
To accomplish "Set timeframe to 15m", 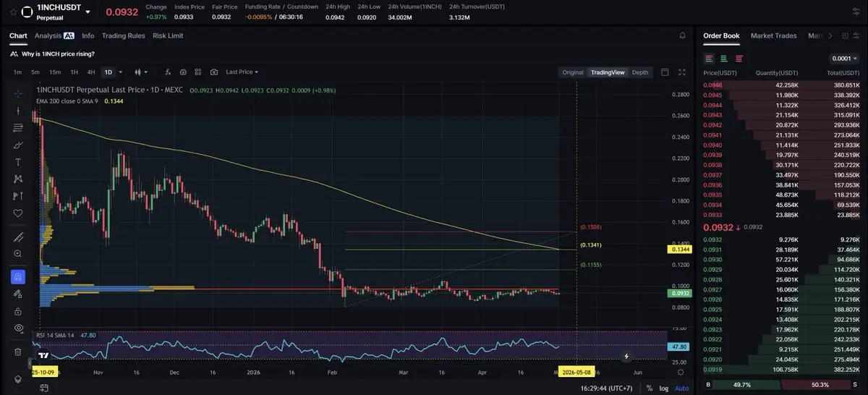I will [54, 72].
